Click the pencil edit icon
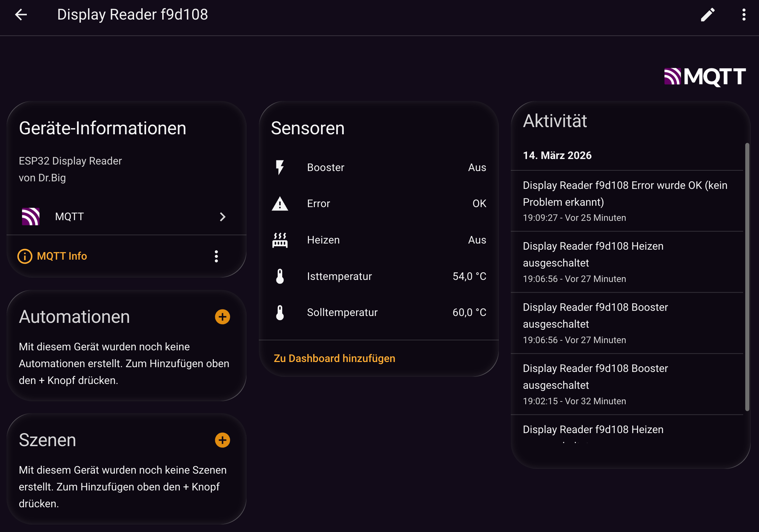Image resolution: width=759 pixels, height=532 pixels. point(708,15)
